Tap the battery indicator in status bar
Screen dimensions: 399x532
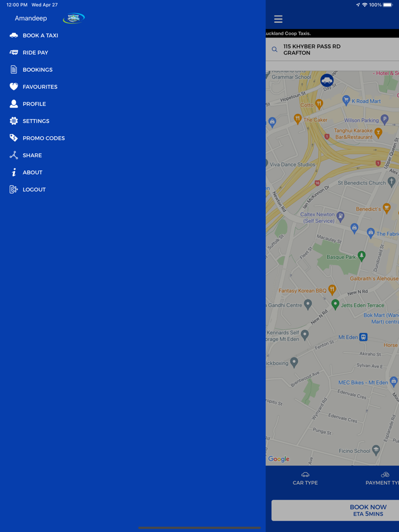388,5
